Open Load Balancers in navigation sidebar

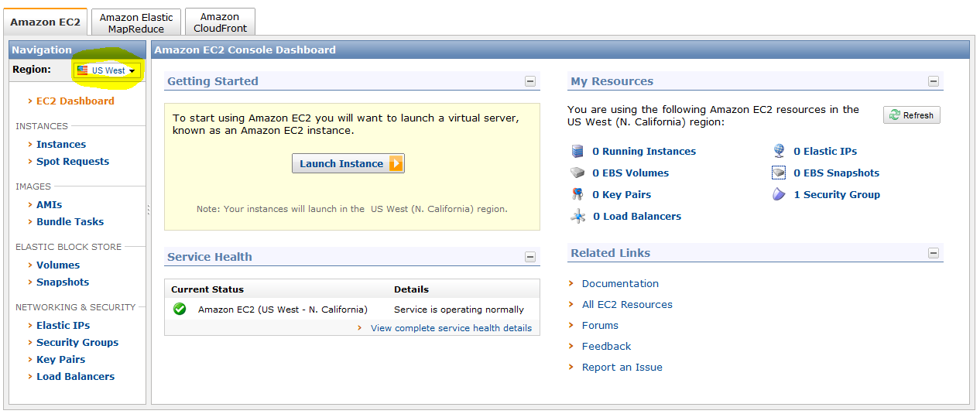[76, 377]
